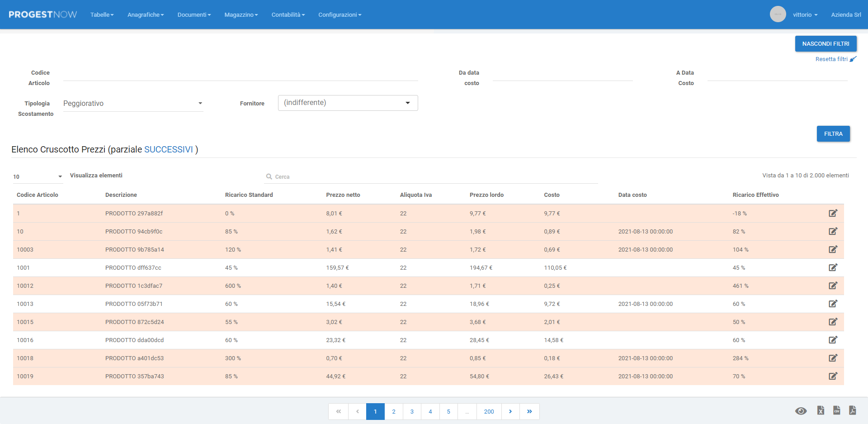Sort by Ricarico Effettivo column header
The image size is (868, 424).
tap(755, 195)
